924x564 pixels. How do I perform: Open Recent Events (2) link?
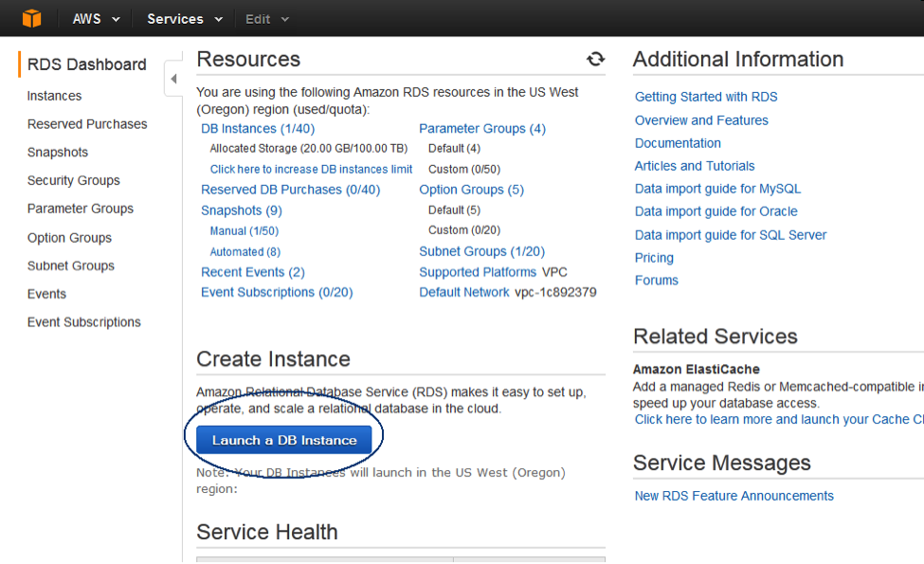click(253, 272)
